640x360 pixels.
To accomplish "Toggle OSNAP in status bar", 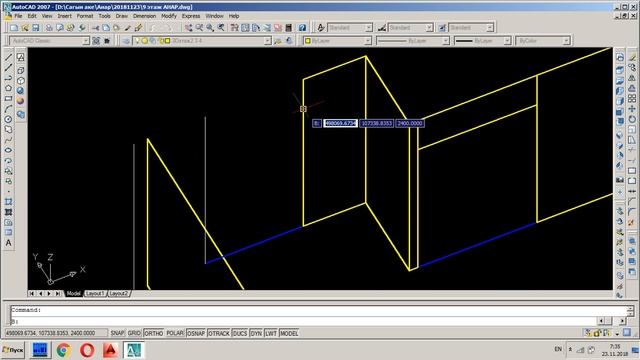I will 196,333.
